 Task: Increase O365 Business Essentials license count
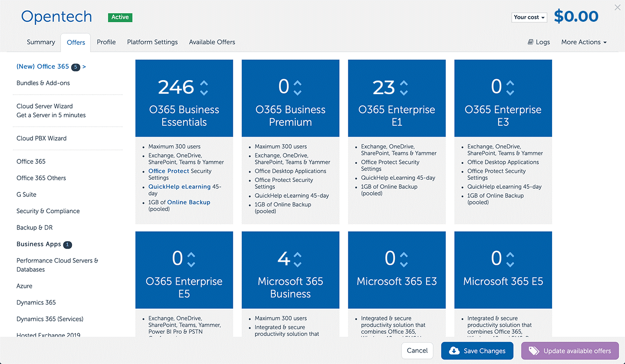[x=204, y=82]
